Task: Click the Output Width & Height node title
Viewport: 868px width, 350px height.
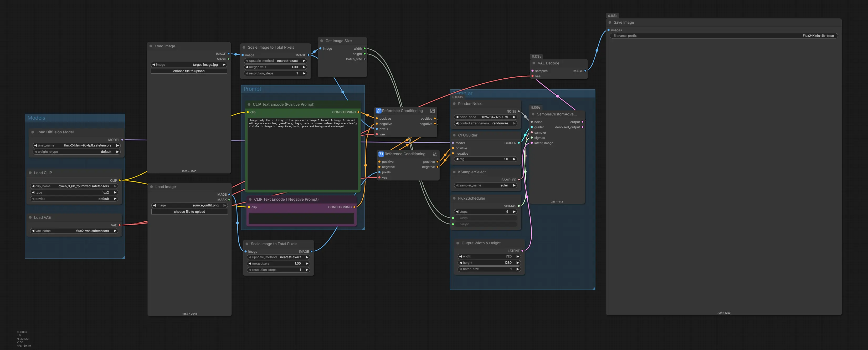Action: (x=481, y=243)
